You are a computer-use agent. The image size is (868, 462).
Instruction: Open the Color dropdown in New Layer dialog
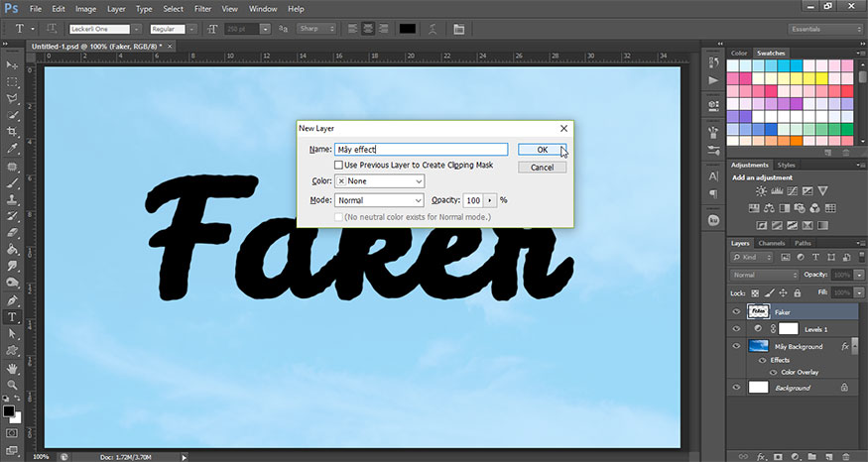(x=380, y=180)
